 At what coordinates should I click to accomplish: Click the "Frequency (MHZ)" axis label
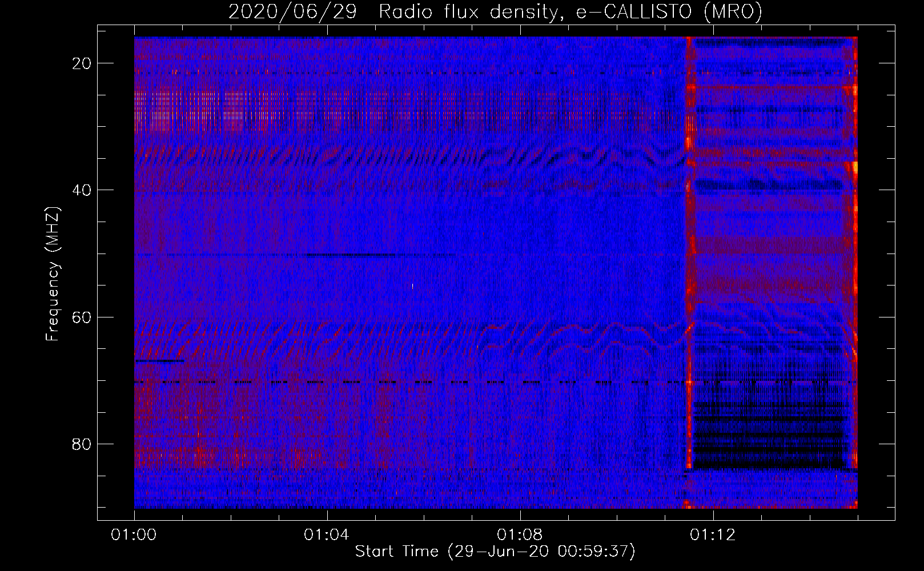tap(53, 274)
